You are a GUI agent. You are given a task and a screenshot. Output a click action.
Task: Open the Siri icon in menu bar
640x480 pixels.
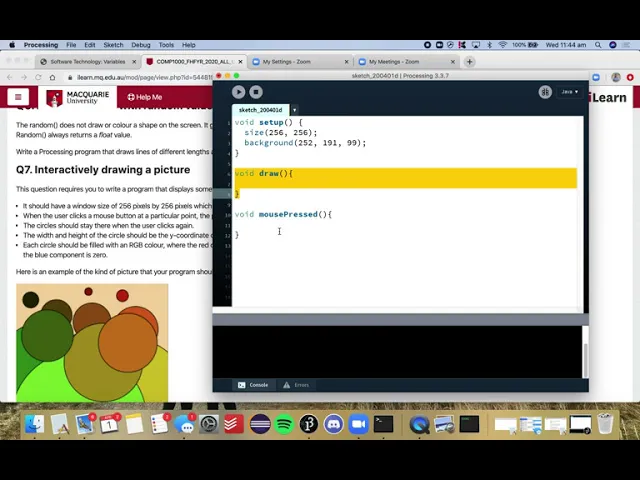click(x=613, y=45)
